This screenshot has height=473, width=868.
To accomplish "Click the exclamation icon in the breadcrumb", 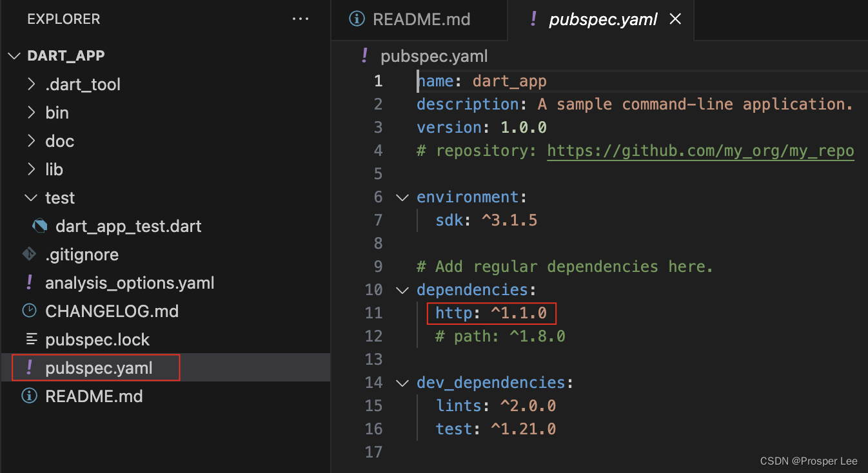I will point(364,55).
